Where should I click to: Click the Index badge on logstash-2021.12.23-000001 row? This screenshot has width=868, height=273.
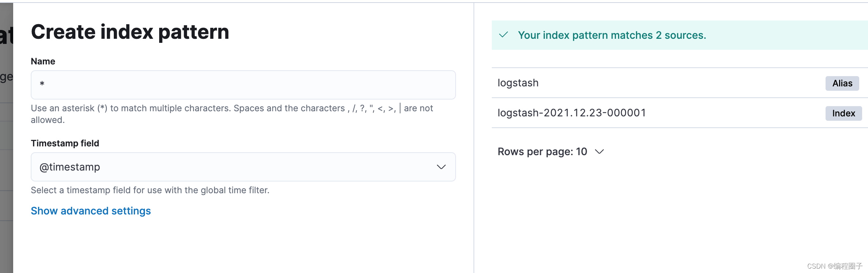(843, 113)
